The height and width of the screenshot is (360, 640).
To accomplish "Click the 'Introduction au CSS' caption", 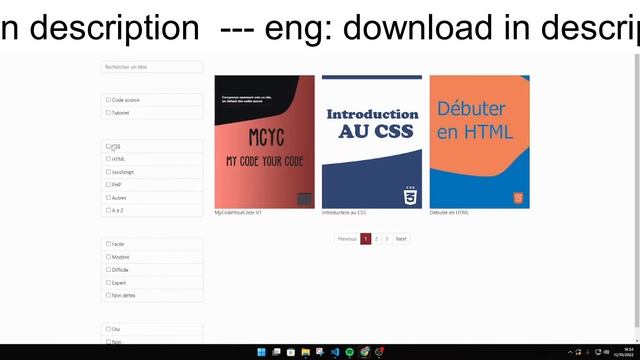I will click(x=344, y=213).
